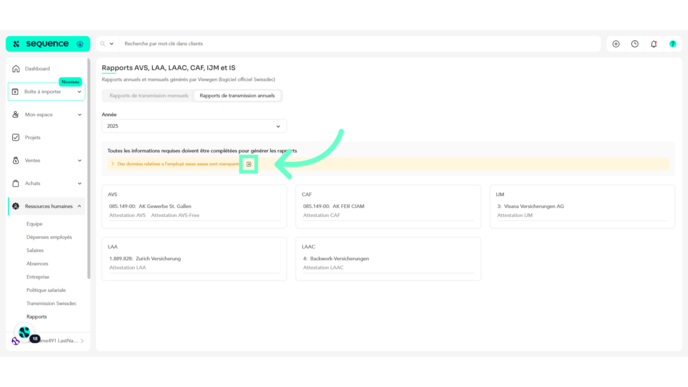Open the Dashboard home icon
688x387 pixels.
[x=16, y=68]
